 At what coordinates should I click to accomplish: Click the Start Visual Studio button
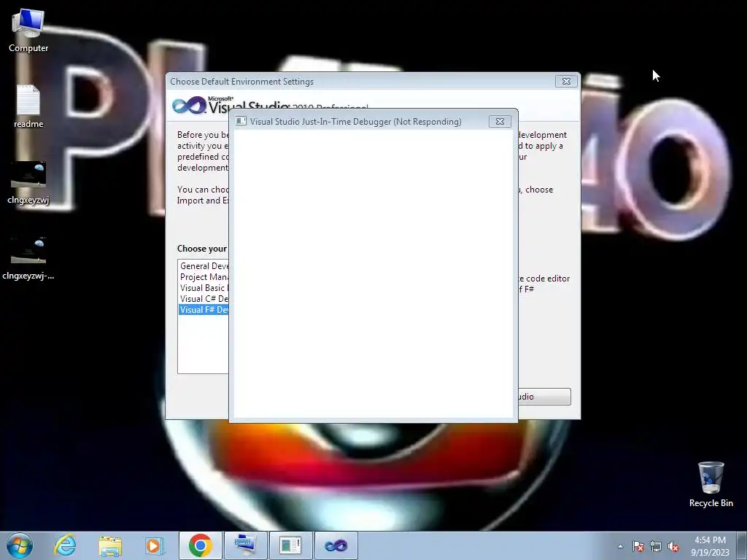[544, 397]
